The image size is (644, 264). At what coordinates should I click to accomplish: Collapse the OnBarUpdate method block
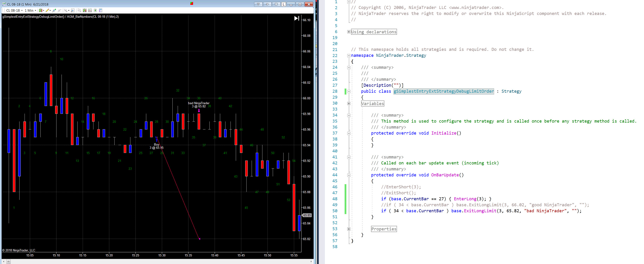(x=349, y=175)
